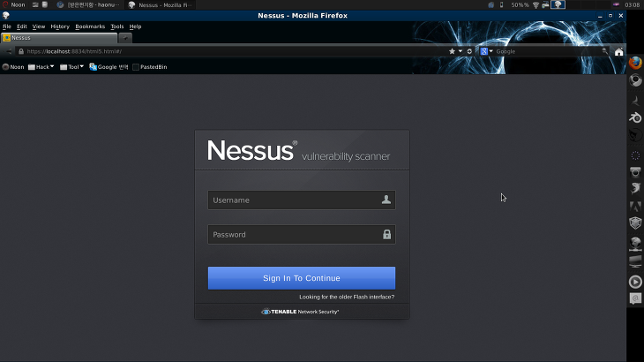The width and height of the screenshot is (644, 362).
Task: Click the Tenable Network Security logo
Action: click(300, 312)
